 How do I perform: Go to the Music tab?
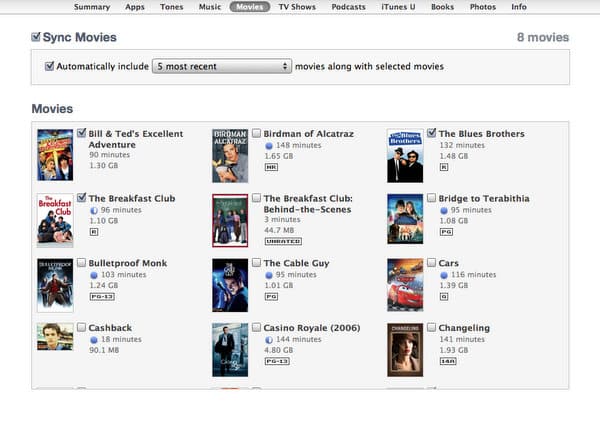[210, 7]
